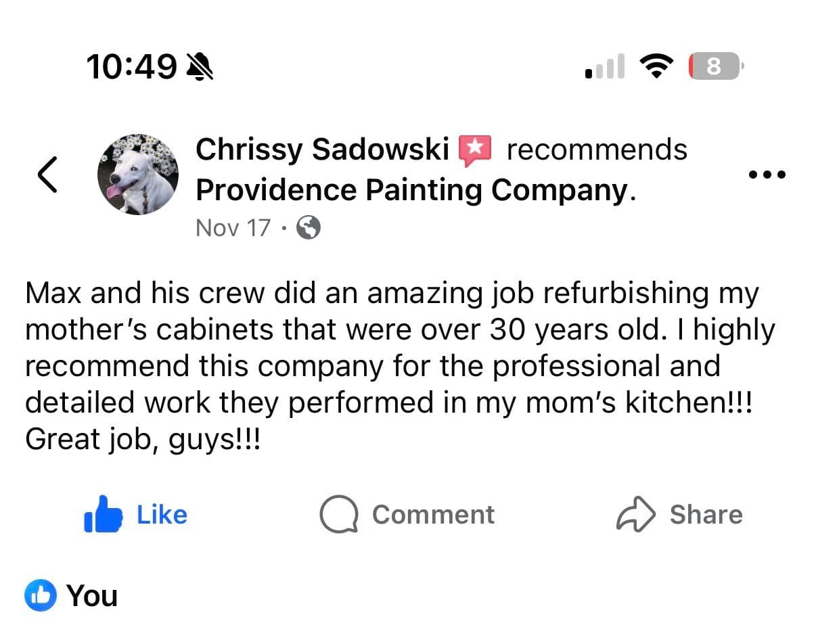Image resolution: width=816 pixels, height=644 pixels.
Task: Click the red star recommendation badge
Action: 475,150
